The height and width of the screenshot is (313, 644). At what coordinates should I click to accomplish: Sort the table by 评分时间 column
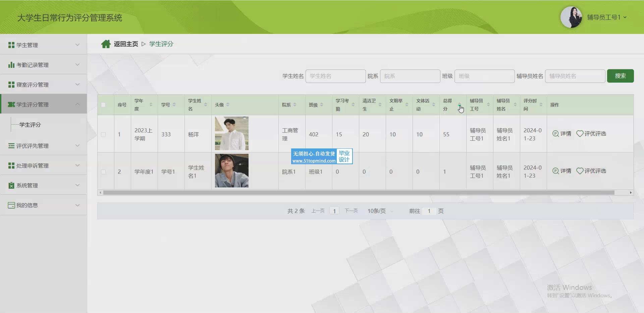(541, 105)
